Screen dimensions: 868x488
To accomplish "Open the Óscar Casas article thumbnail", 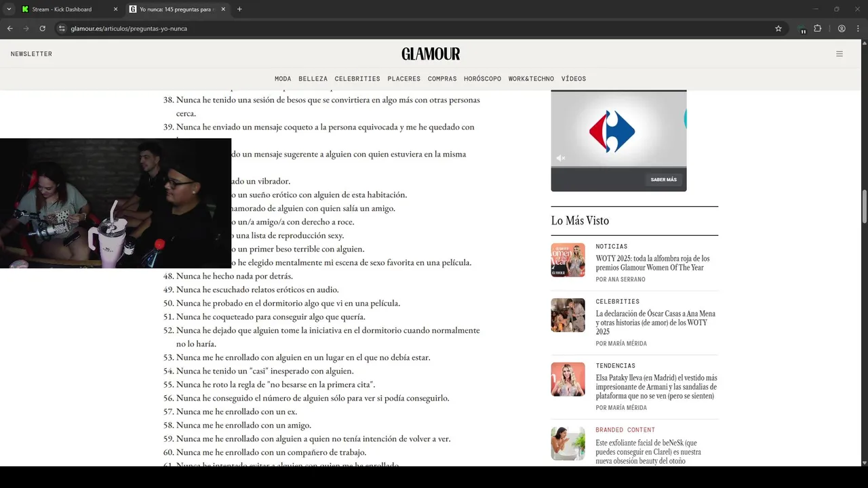I will 568,315.
